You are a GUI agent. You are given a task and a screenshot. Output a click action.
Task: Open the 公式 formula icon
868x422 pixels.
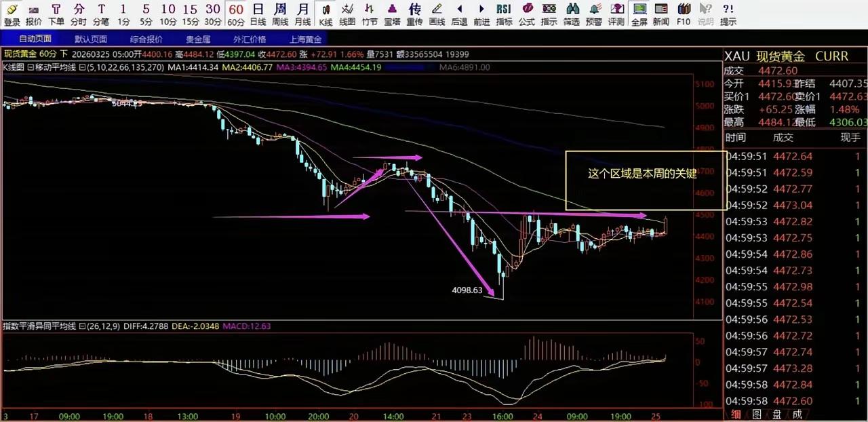point(526,14)
